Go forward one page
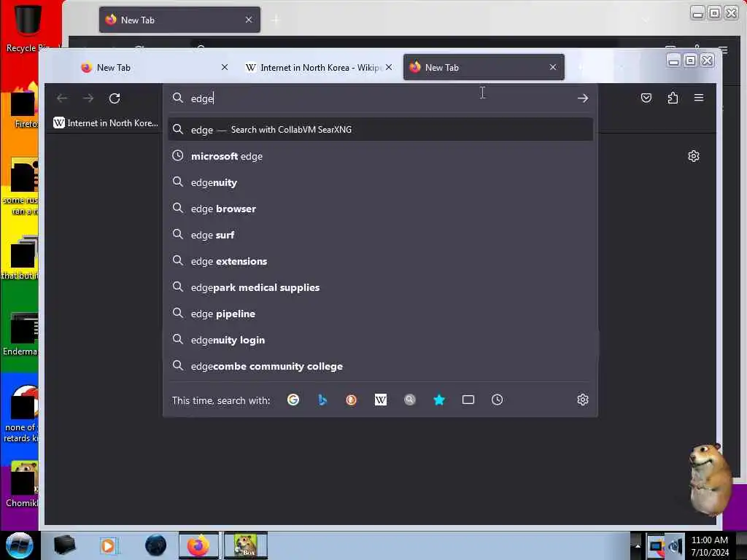Viewport: 747px width, 560px height. click(88, 98)
